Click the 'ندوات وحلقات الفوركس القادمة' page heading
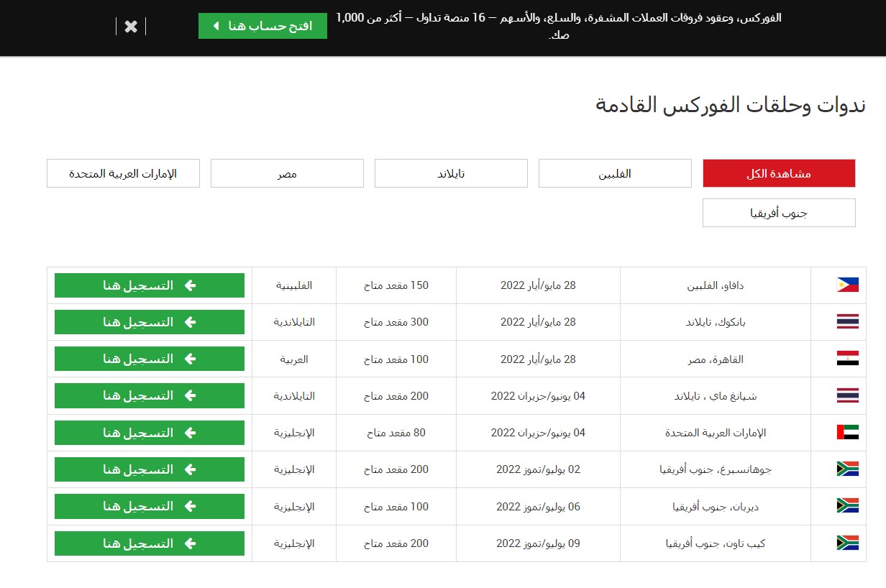Viewport: 886px width, 588px height. point(730,106)
